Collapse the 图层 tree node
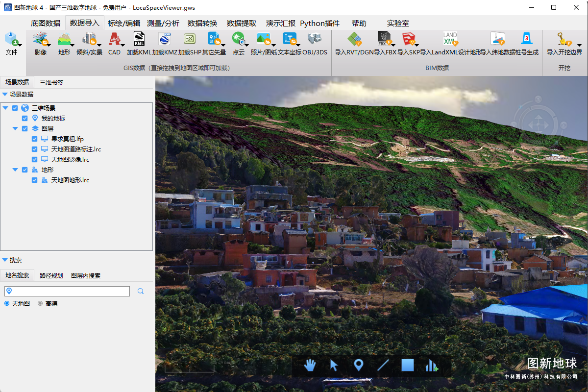588x392 pixels. point(15,129)
